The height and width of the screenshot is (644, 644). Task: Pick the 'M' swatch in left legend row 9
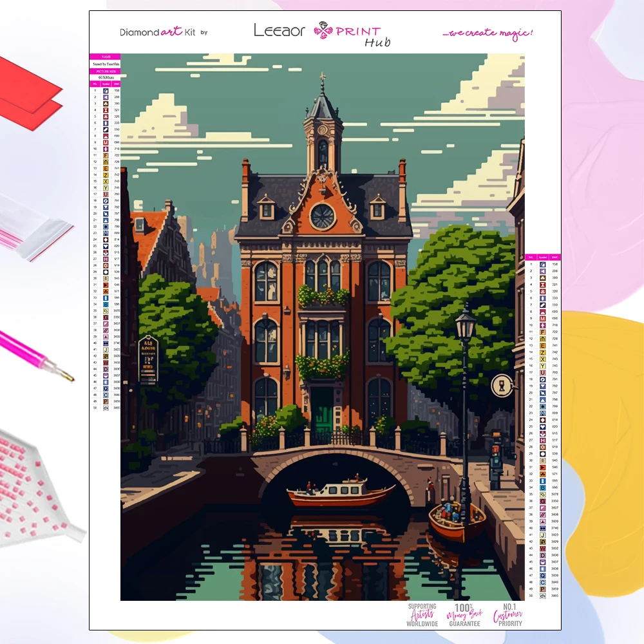coord(106,142)
